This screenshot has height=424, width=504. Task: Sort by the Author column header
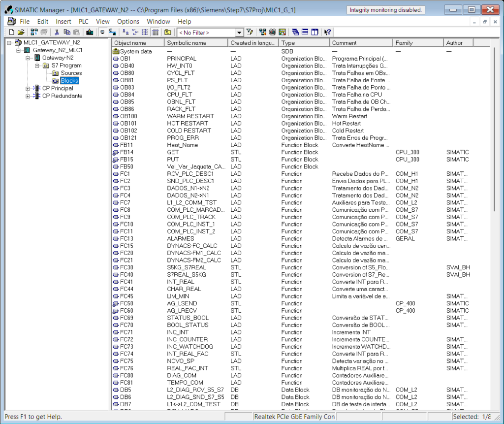coord(458,43)
